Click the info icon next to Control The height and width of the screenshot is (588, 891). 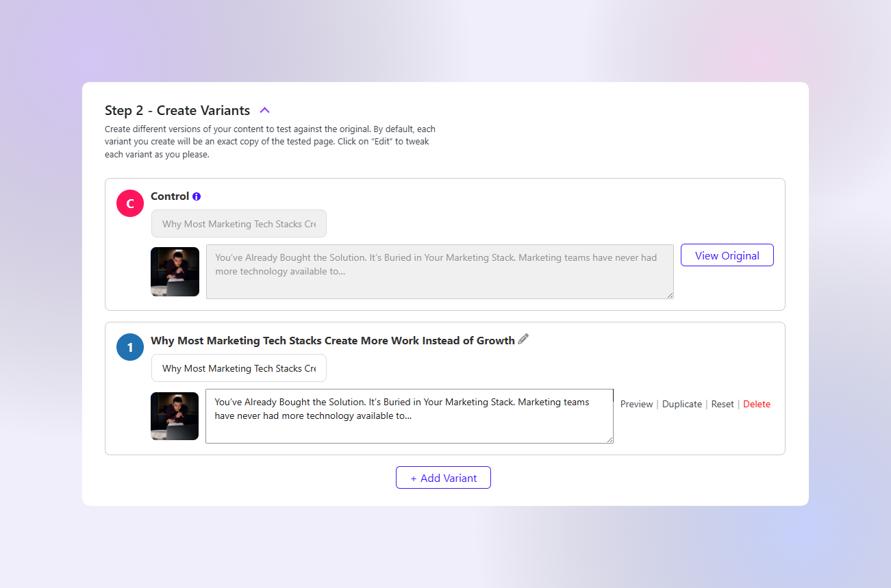pos(197,196)
